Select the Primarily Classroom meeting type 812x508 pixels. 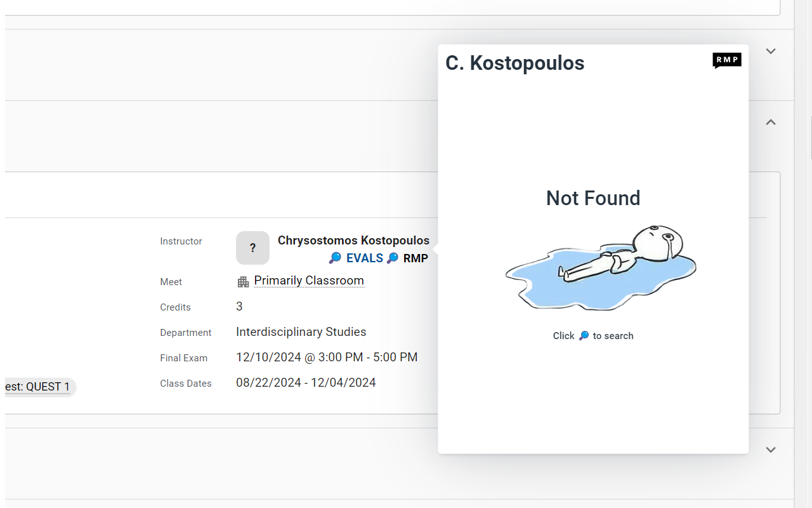pos(309,281)
